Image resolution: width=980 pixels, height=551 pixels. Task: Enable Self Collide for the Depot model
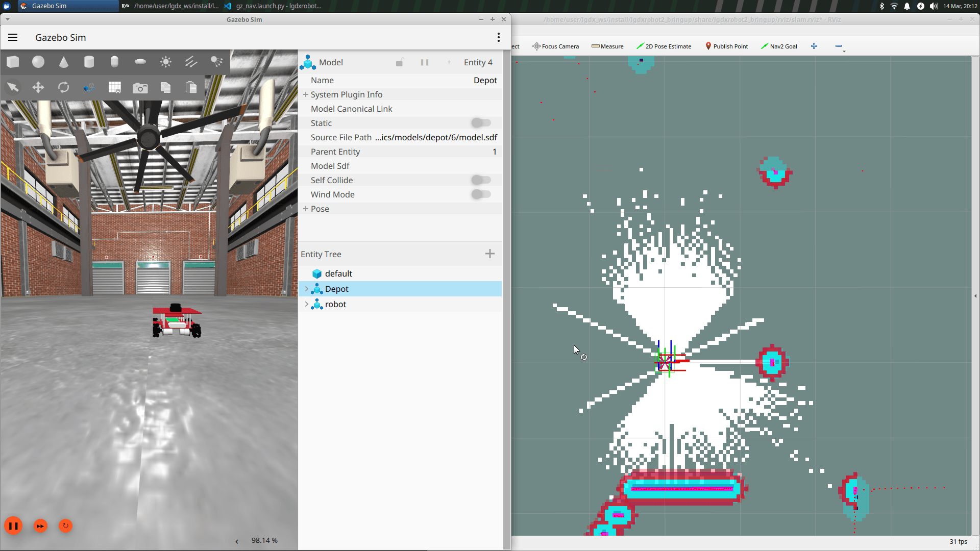pos(480,180)
